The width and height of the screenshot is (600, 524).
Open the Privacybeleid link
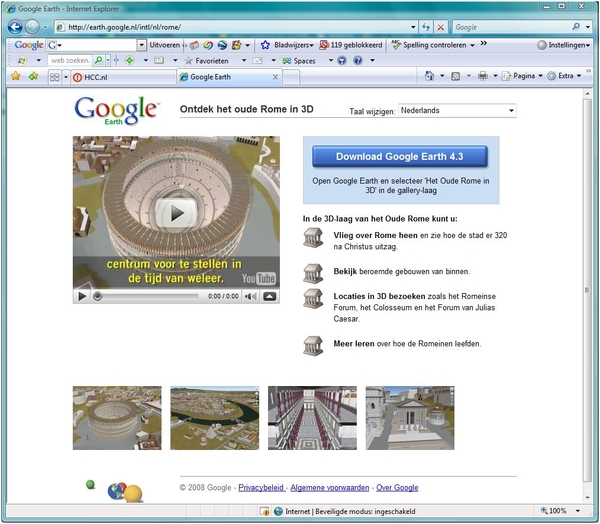[261, 488]
